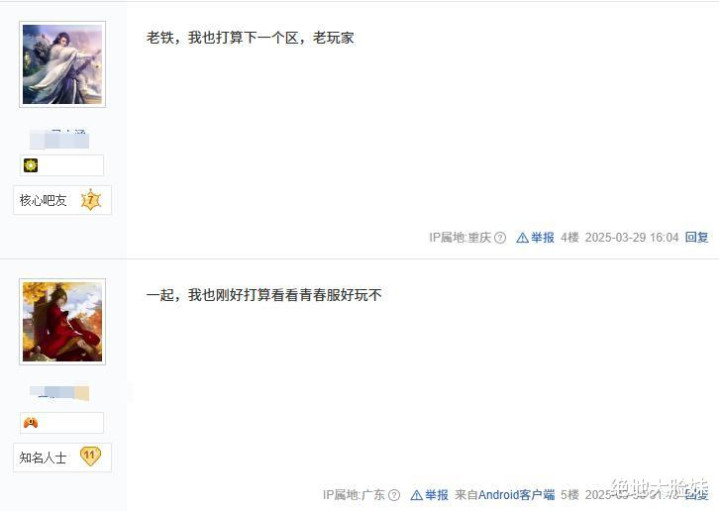The width and height of the screenshot is (719, 511).
Task: Open the 知名人士 title label
Action: coord(43,457)
